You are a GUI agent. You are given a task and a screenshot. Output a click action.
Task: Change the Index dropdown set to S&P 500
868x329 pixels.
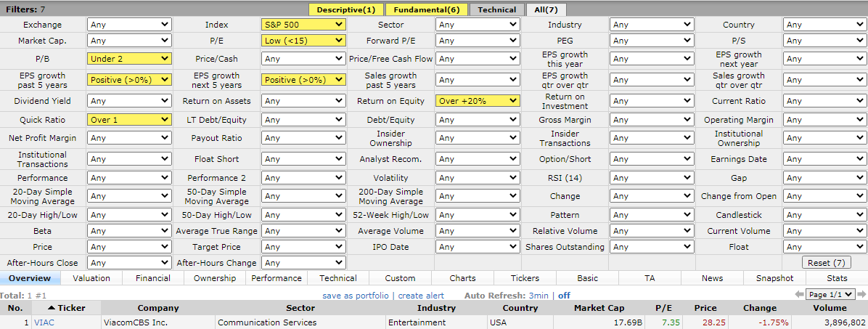coord(304,25)
